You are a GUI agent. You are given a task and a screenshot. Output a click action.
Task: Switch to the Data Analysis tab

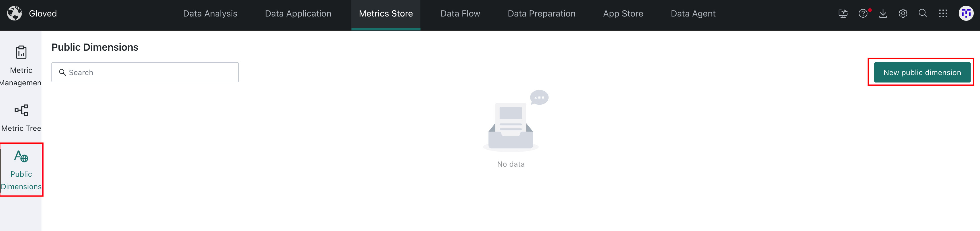pyautogui.click(x=210, y=14)
